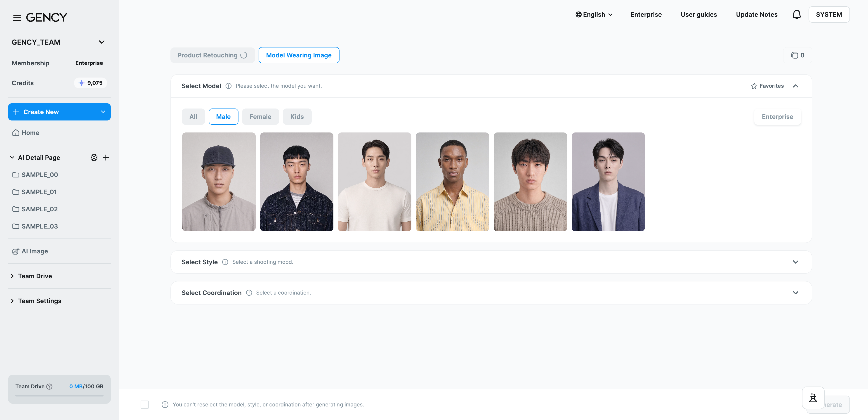Open the SAMPLE_01 folder
Image resolution: width=868 pixels, height=420 pixels.
click(35, 192)
